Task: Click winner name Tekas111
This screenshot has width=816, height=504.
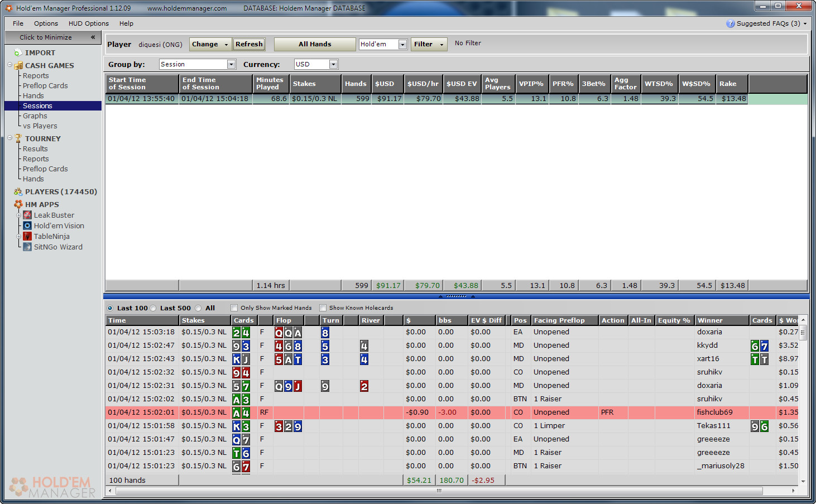Action: [713, 426]
